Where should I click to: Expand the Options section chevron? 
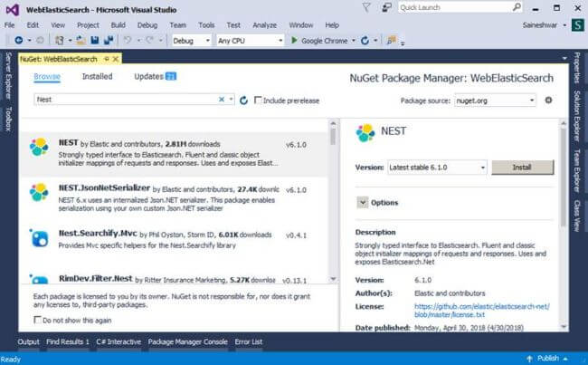click(x=362, y=202)
